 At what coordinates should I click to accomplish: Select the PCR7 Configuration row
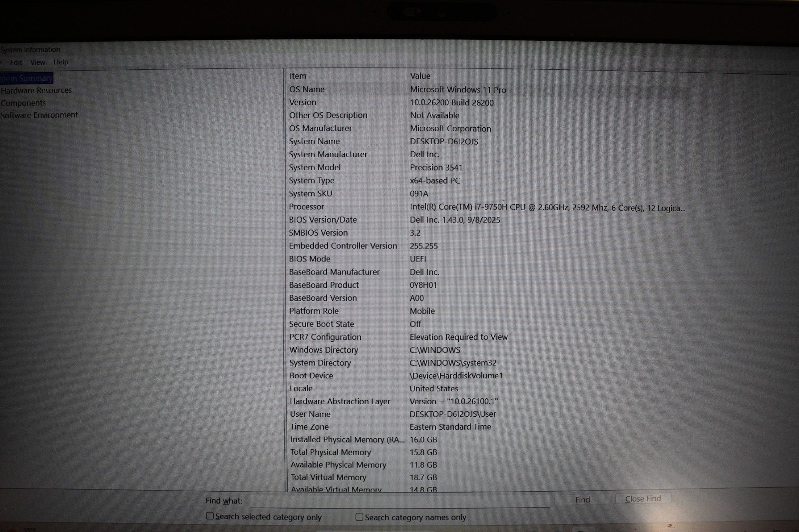[487, 337]
